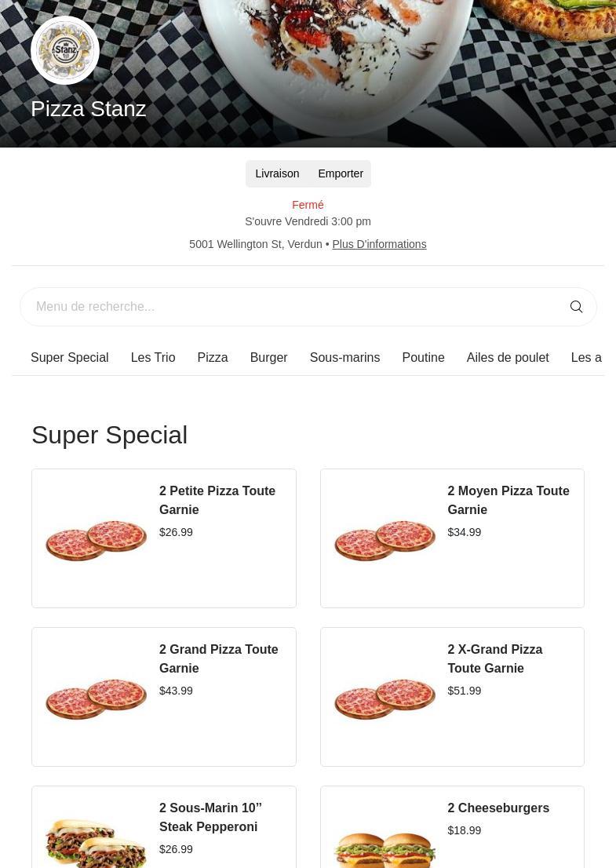Show the Poutine menu section
616x868 pixels.
point(423,357)
